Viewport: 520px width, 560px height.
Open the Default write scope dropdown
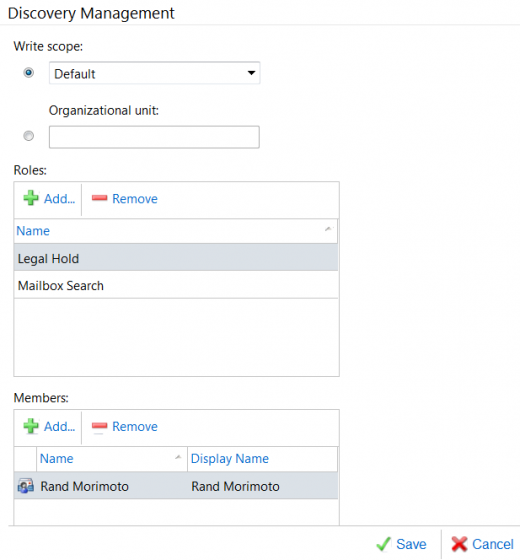point(154,73)
